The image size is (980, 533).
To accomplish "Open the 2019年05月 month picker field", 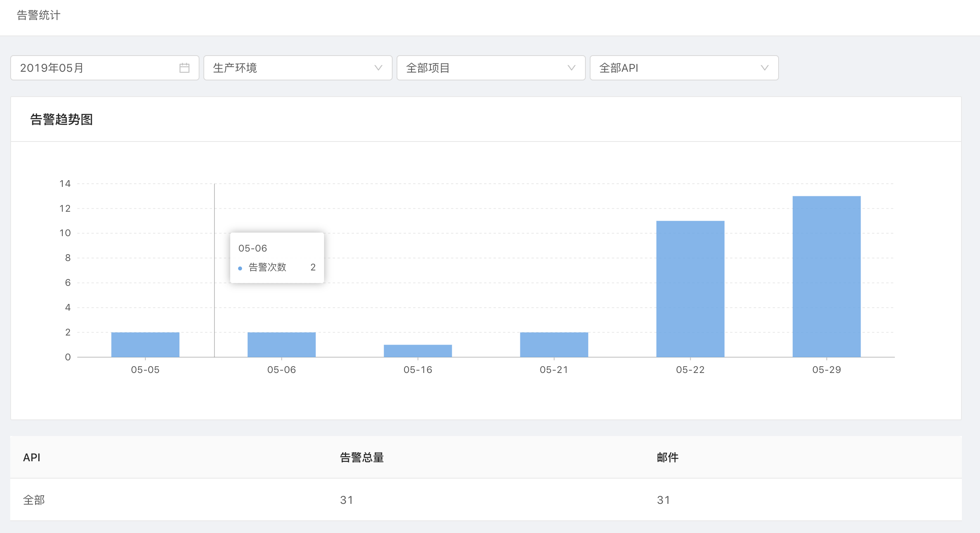I will click(95, 68).
